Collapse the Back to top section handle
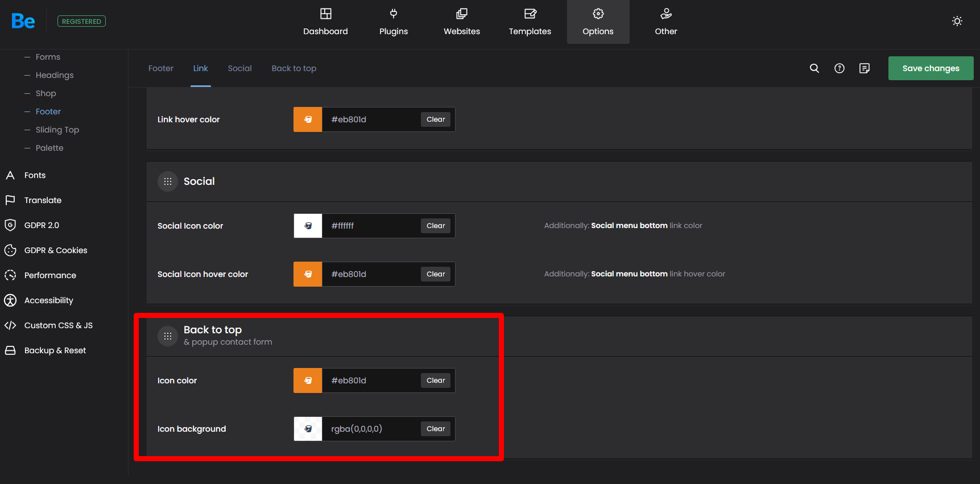 point(168,336)
